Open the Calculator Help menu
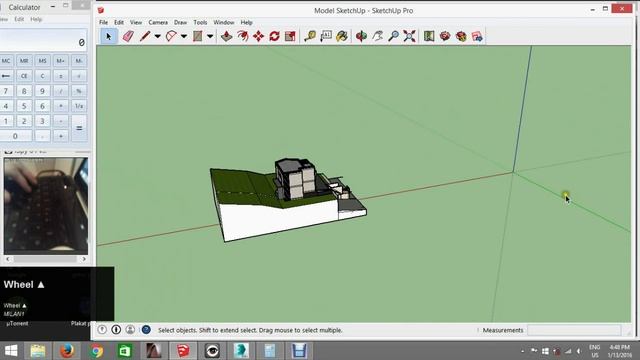The height and width of the screenshot is (360, 640). (36, 19)
